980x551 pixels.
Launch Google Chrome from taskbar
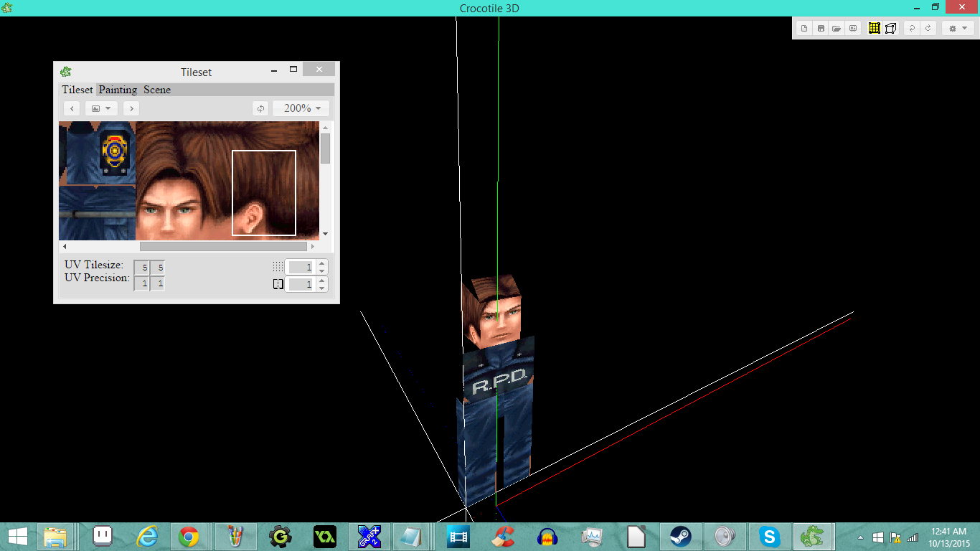189,536
